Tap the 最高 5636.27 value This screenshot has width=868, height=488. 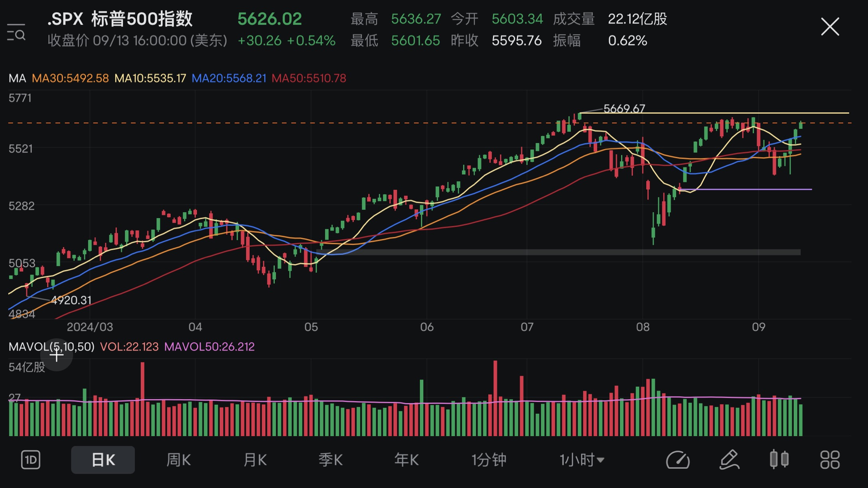416,19
